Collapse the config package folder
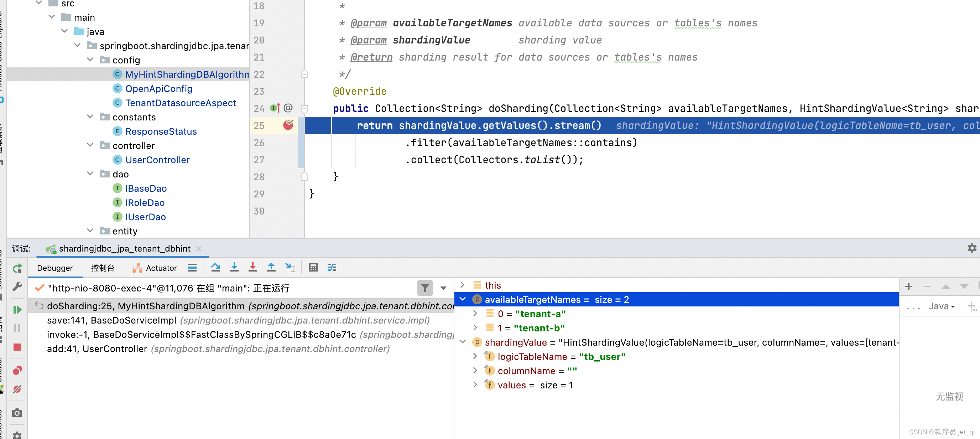This screenshot has width=980, height=439. click(x=90, y=60)
